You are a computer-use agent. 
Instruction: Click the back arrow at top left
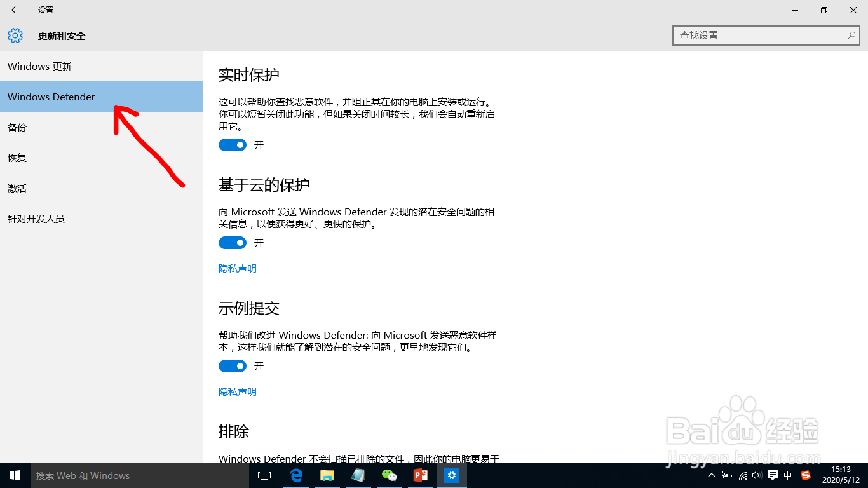click(14, 10)
